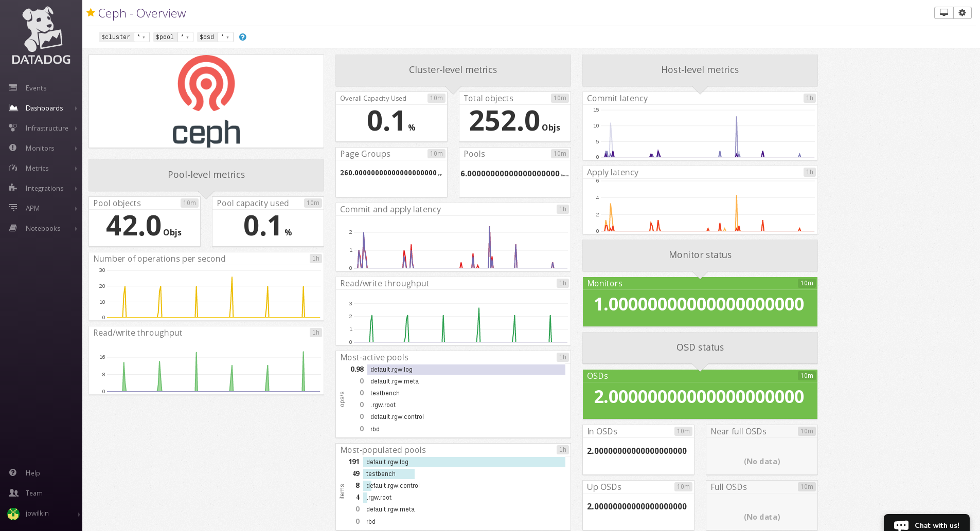Image resolution: width=980 pixels, height=531 pixels.
Task: Expand the Monitors submenu arrow
Action: (x=76, y=149)
